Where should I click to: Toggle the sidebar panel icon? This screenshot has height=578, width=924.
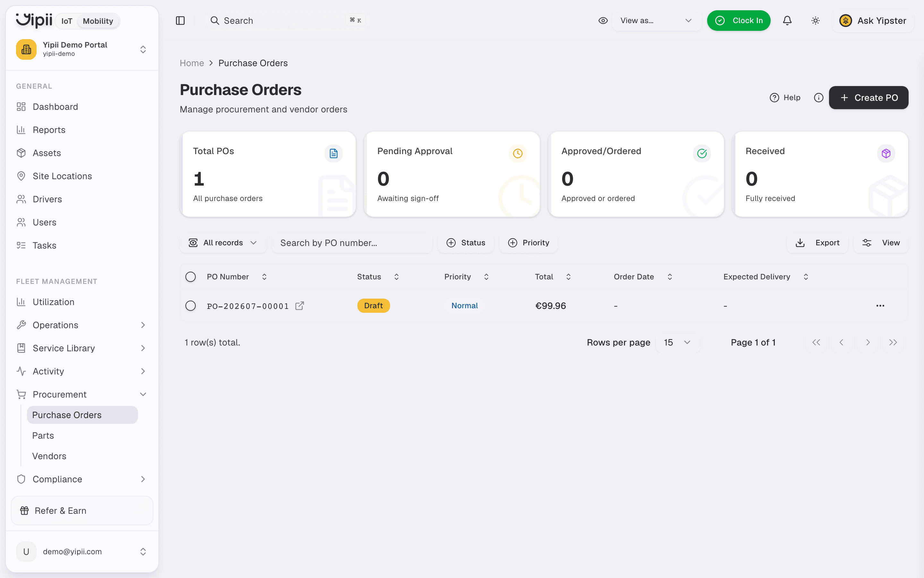[180, 21]
